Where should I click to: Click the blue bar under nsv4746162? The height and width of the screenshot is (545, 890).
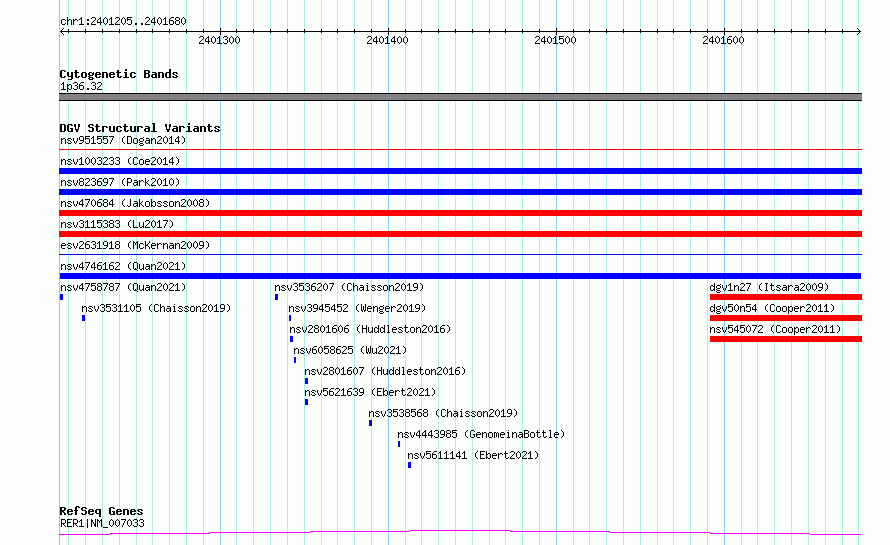[460, 276]
